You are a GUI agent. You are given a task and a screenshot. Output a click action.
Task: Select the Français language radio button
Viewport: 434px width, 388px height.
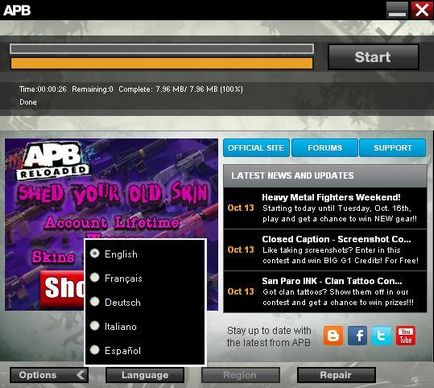[95, 277]
